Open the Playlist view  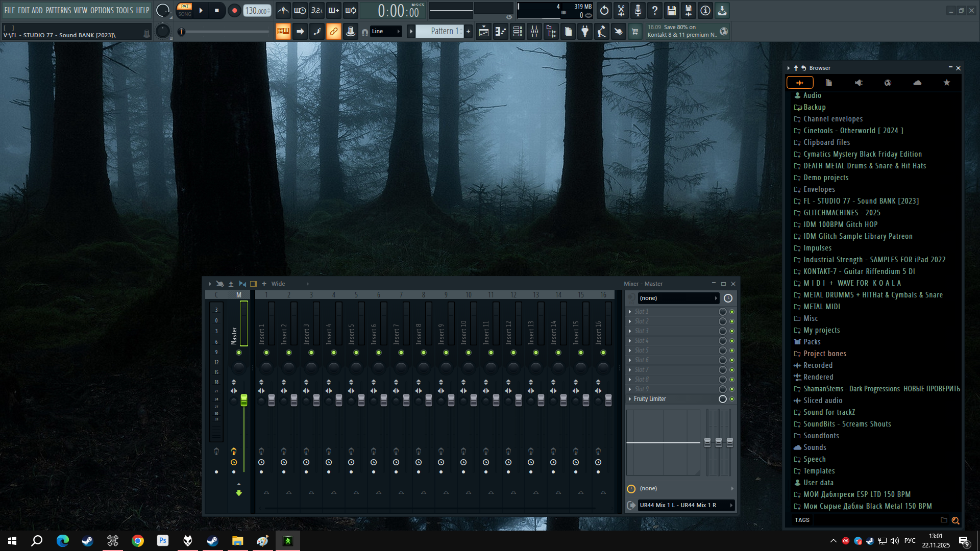(484, 32)
